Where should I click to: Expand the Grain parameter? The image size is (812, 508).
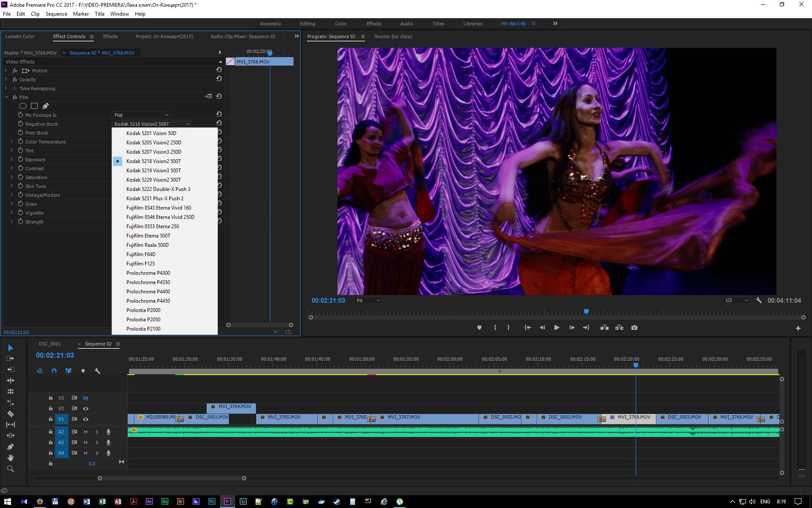tap(11, 204)
